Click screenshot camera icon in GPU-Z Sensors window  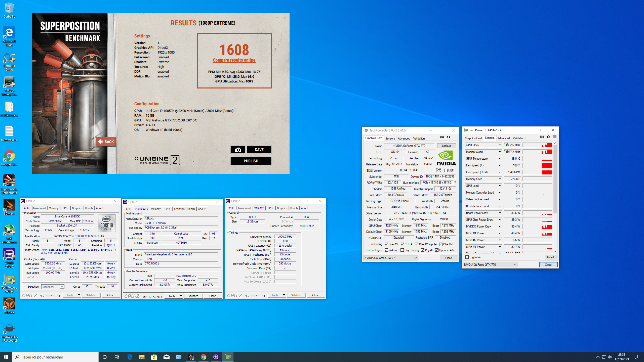[542, 137]
